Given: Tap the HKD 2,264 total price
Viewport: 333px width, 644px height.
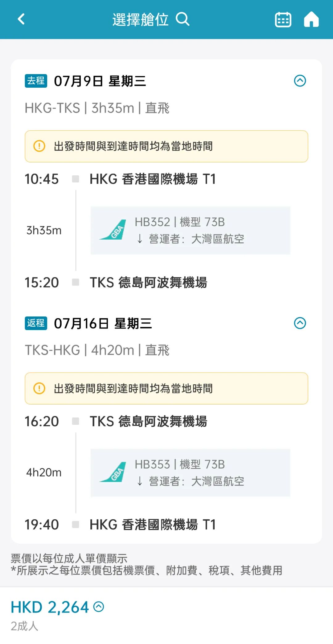Looking at the screenshot, I should click(50, 607).
